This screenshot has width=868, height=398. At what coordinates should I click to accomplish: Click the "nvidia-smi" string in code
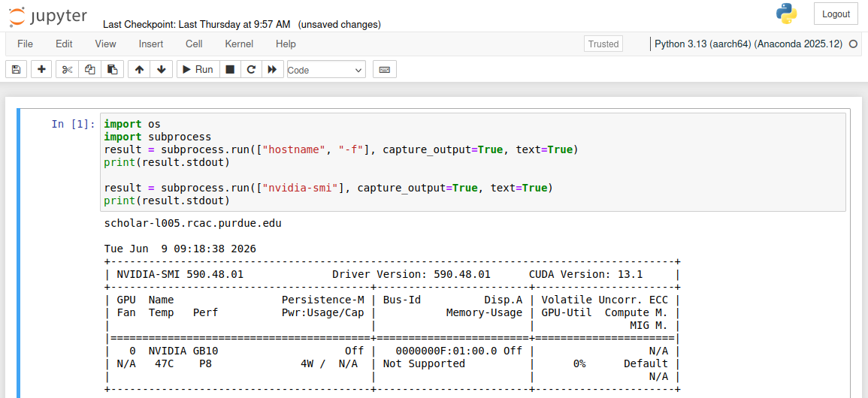303,188
